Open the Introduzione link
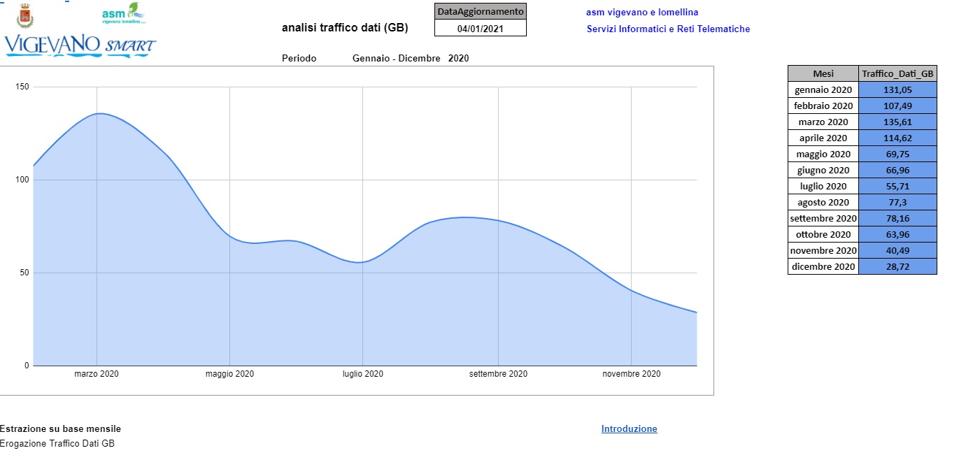This screenshot has width=980, height=469. (629, 429)
